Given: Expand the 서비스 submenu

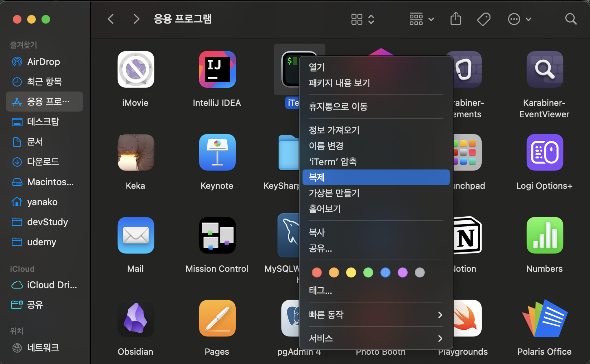Looking at the screenshot, I should pyautogui.click(x=376, y=338).
